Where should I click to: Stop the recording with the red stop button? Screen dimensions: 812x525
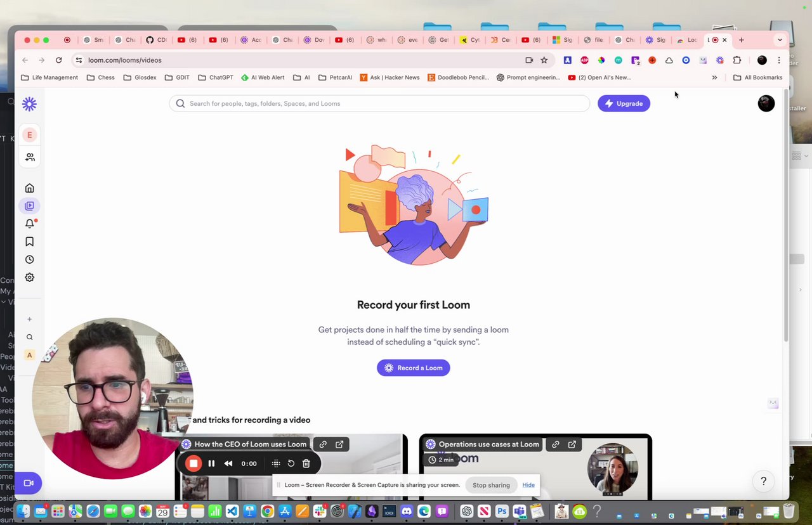(x=193, y=463)
